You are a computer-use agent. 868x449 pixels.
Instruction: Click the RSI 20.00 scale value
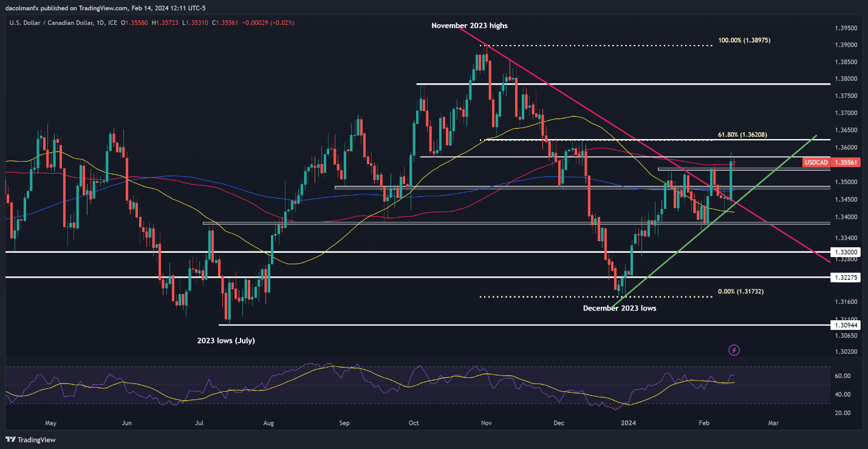click(x=842, y=413)
